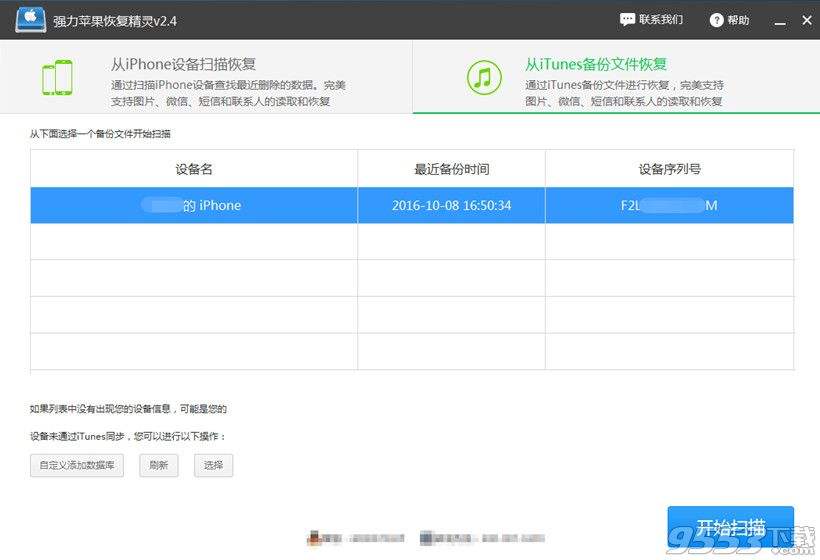Viewport: 820px width, 560px height.
Task: Switch to 从iPhone设备扫描恢复 tab
Action: (x=206, y=77)
